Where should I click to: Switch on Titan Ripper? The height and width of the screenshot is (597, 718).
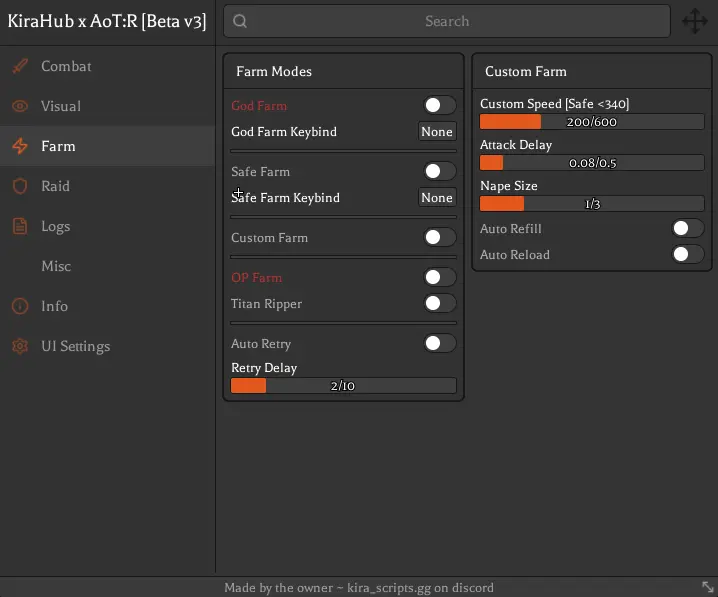(x=439, y=303)
